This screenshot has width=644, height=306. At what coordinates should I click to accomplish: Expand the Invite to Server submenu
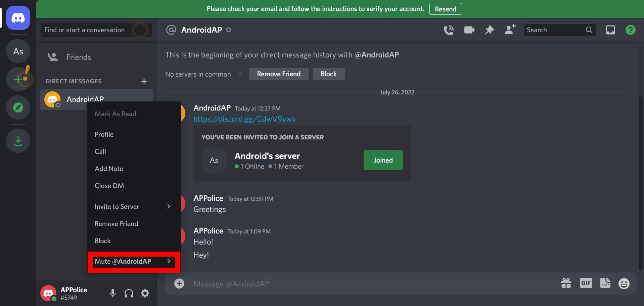(x=117, y=206)
